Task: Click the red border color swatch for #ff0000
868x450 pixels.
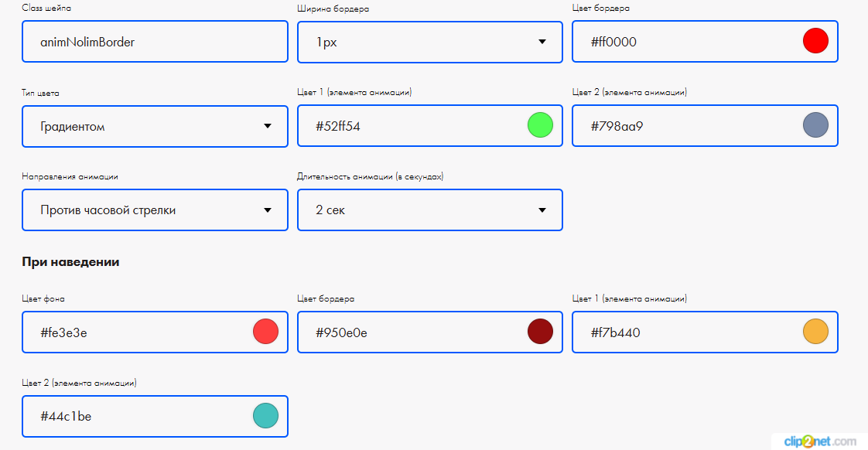Action: tap(815, 41)
